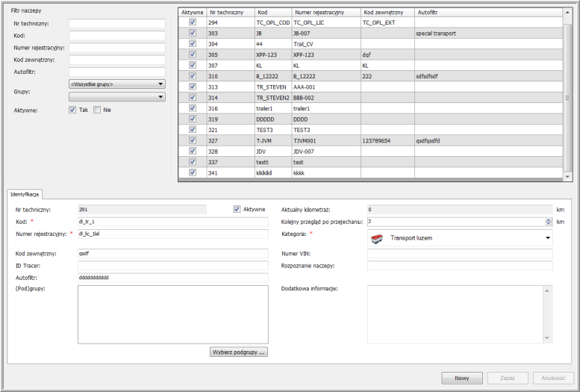Screen dimensions: 580x392
Task: Click the truck icon in the Kategoria field
Action: point(377,238)
